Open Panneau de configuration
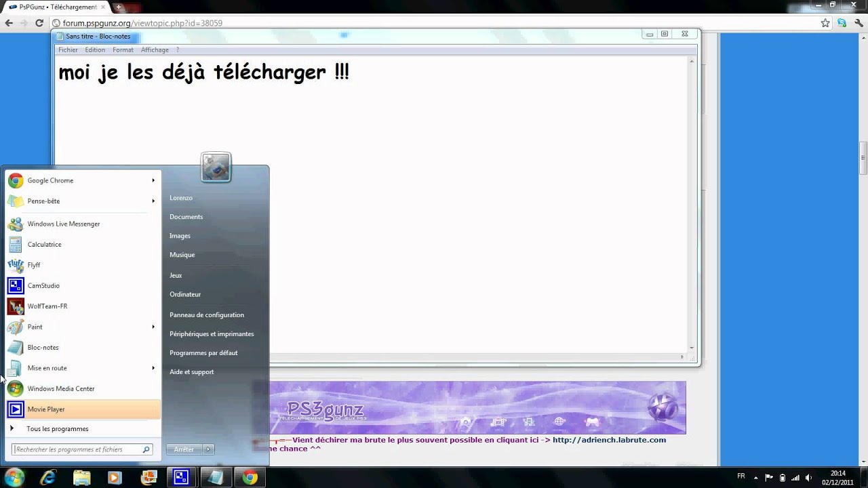The image size is (868, 488). tap(207, 315)
